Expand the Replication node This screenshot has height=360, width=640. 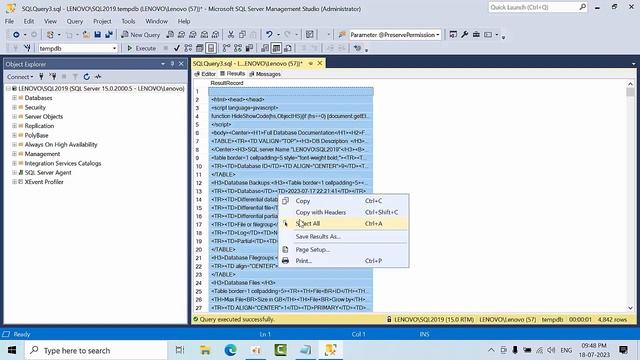pyautogui.click(x=14, y=126)
